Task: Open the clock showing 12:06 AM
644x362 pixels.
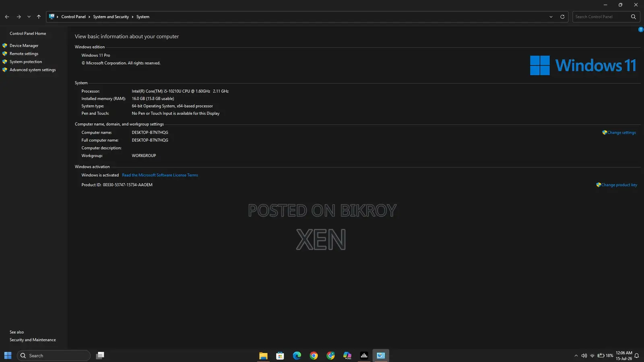Action: coord(624,356)
